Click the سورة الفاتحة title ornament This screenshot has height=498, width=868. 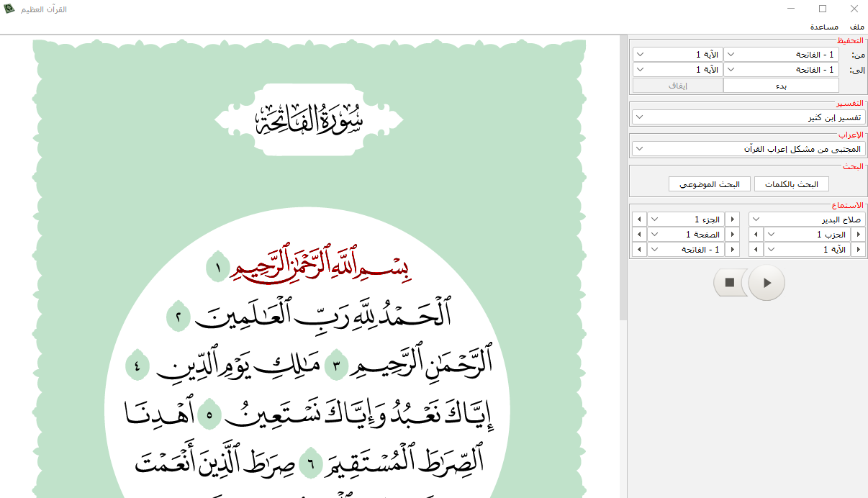pyautogui.click(x=310, y=119)
